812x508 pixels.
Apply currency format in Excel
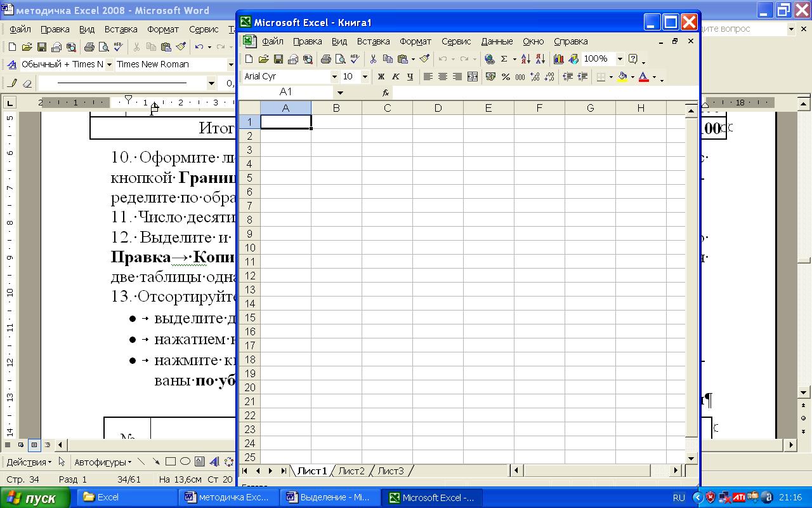tap(490, 77)
